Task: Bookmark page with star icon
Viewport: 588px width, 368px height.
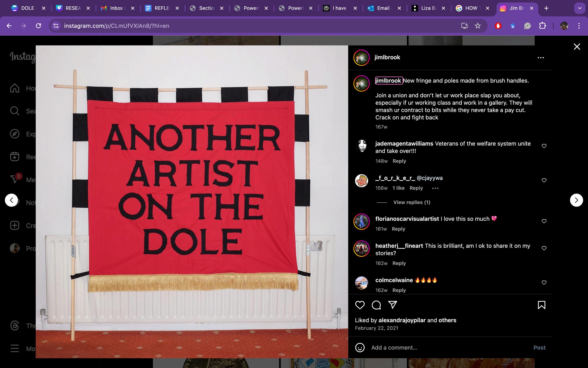Action: pyautogui.click(x=478, y=26)
